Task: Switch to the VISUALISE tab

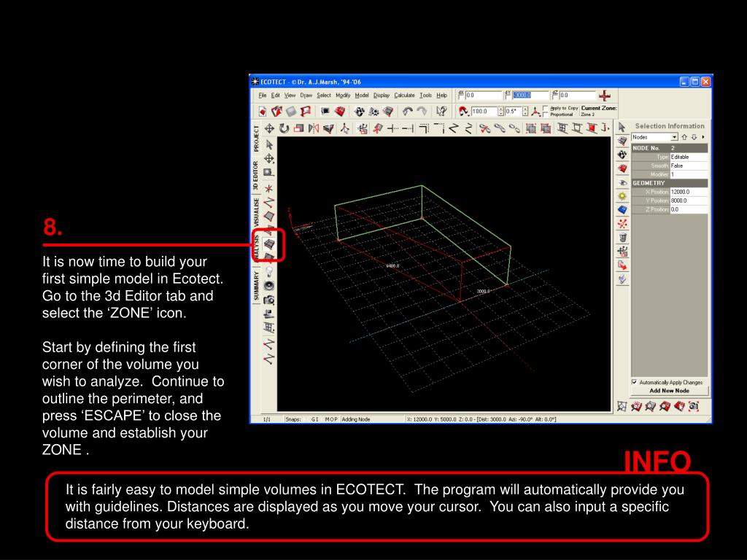Action: coord(256,212)
